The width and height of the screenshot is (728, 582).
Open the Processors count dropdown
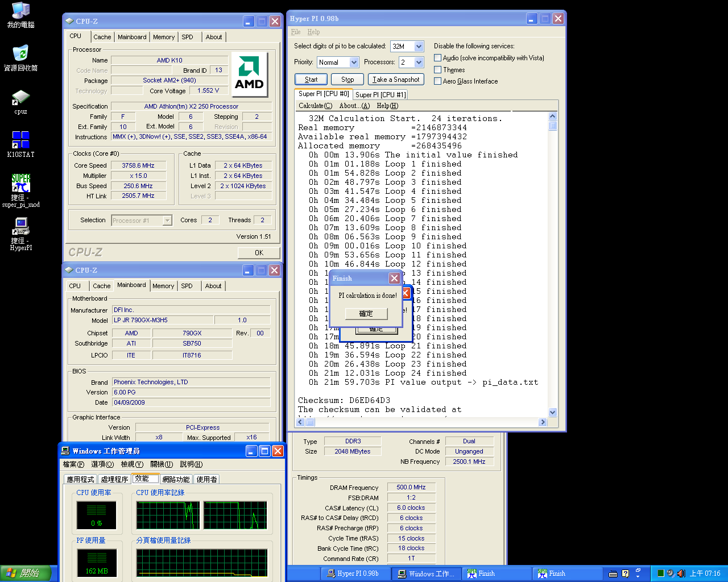[419, 62]
